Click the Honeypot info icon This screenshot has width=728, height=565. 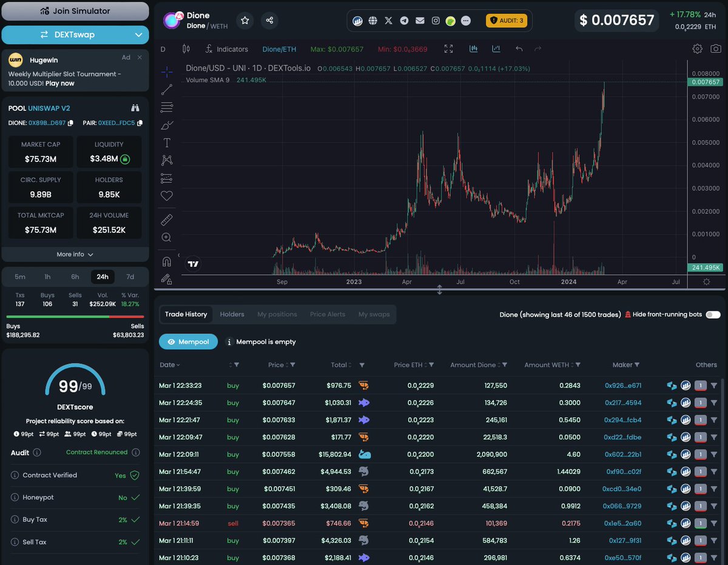[15, 497]
